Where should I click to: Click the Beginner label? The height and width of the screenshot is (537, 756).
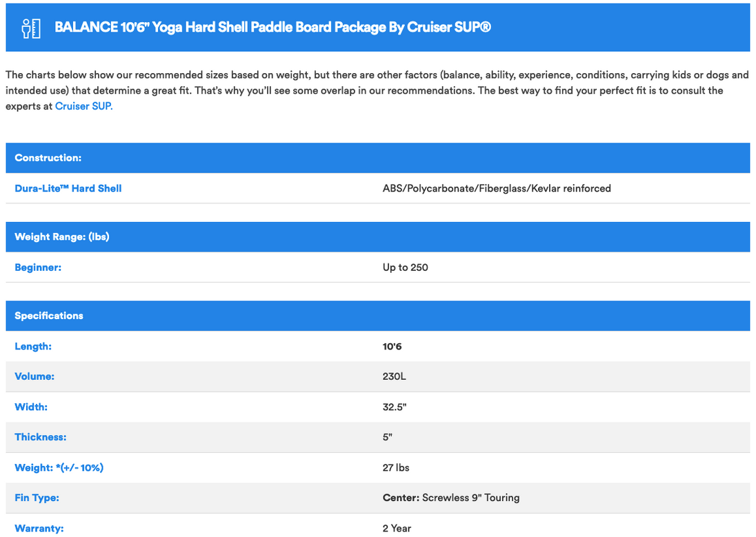[38, 267]
